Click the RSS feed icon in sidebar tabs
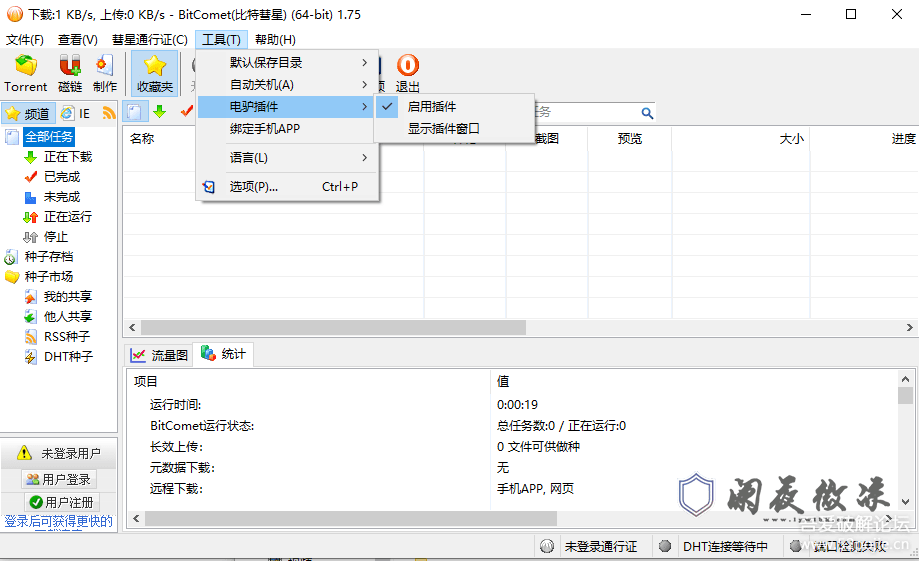Image resolution: width=919 pixels, height=561 pixels. pyautogui.click(x=109, y=113)
